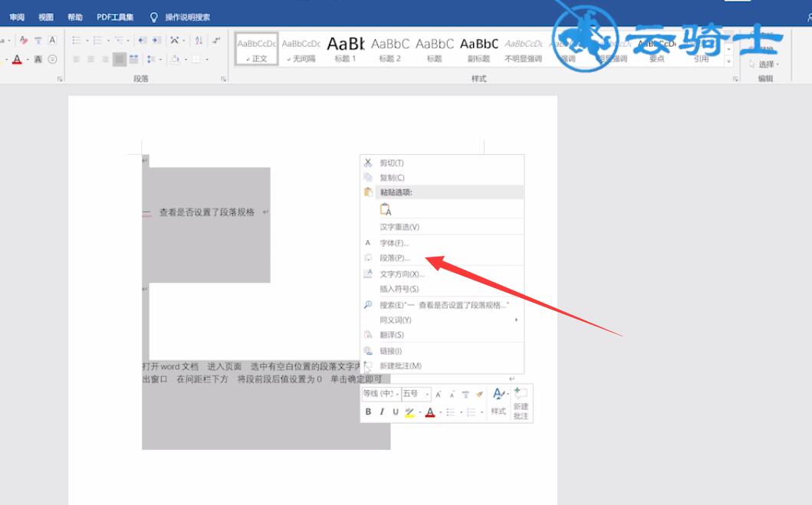
Task: Click the ribbon red Font Color button
Action: [x=17, y=60]
